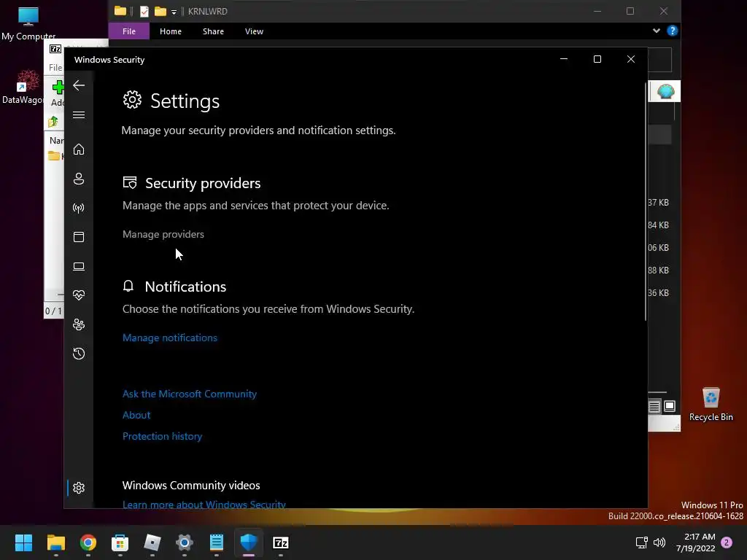This screenshot has width=747, height=560.
Task: Click the up-folder icon in 7-Zip window
Action: [x=53, y=122]
